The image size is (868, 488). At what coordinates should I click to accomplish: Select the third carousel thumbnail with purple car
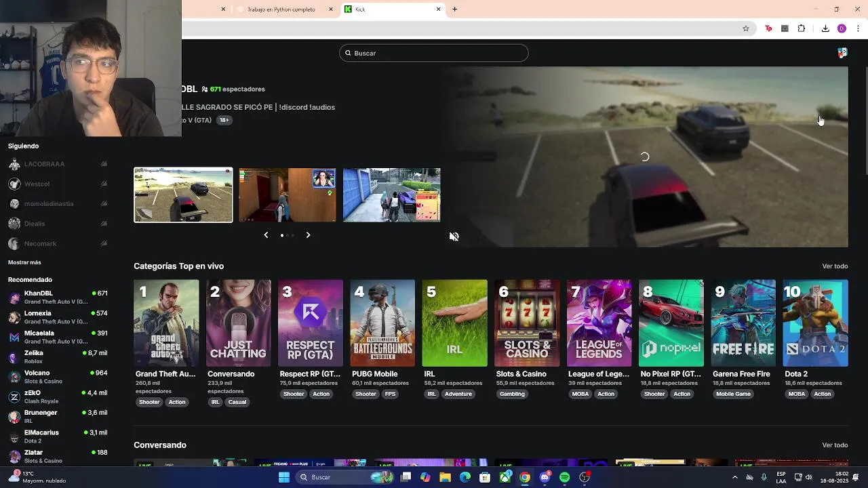(392, 195)
